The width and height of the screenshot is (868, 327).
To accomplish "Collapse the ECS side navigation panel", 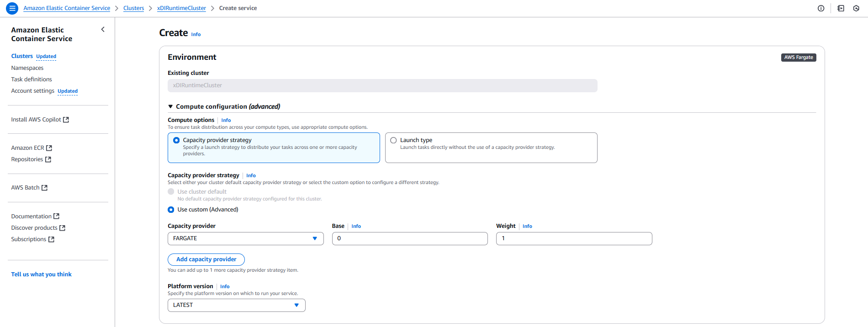I will click(x=103, y=30).
